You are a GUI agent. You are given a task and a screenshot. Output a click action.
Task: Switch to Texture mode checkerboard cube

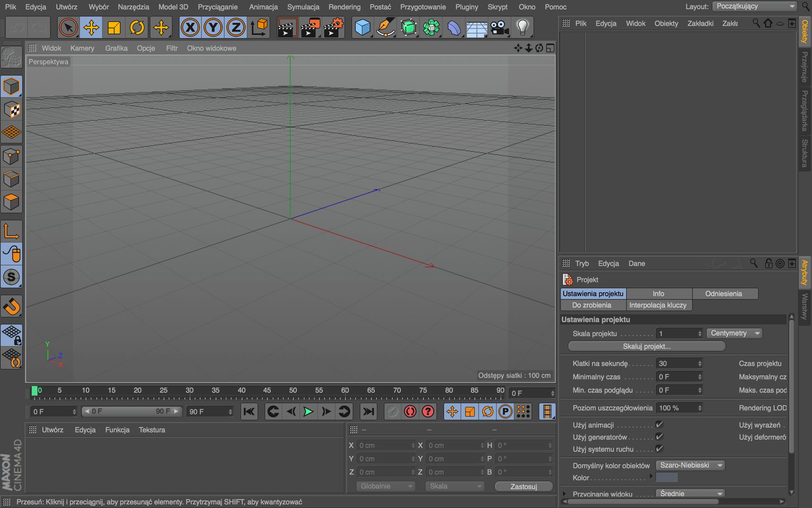[x=11, y=110]
